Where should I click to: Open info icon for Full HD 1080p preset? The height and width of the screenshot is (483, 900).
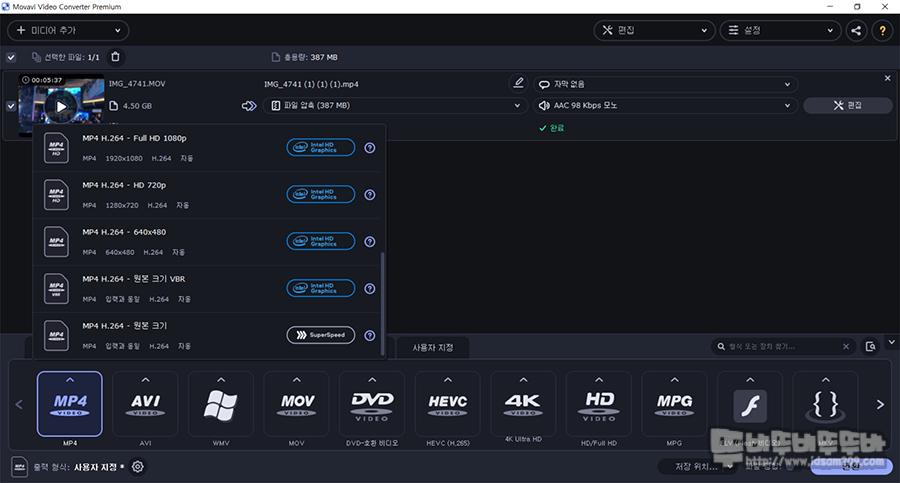tap(370, 148)
